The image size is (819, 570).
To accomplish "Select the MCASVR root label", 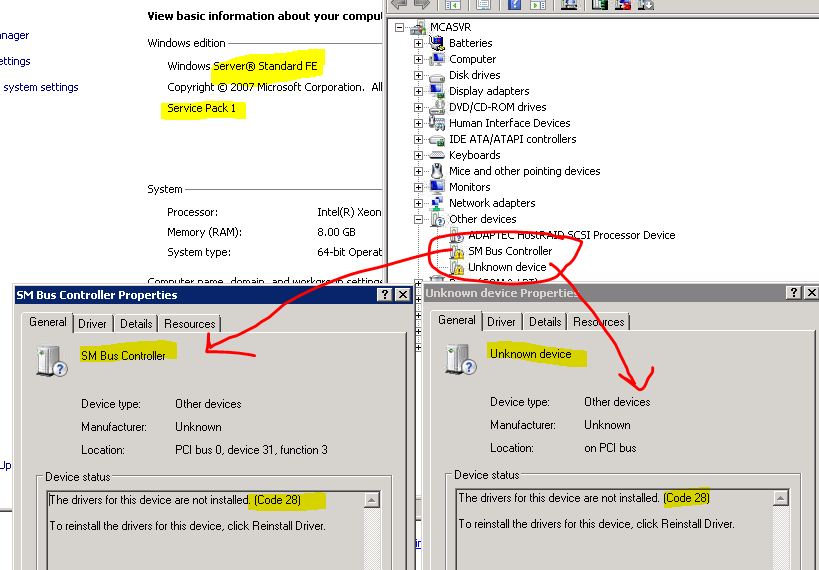I will pyautogui.click(x=450, y=27).
